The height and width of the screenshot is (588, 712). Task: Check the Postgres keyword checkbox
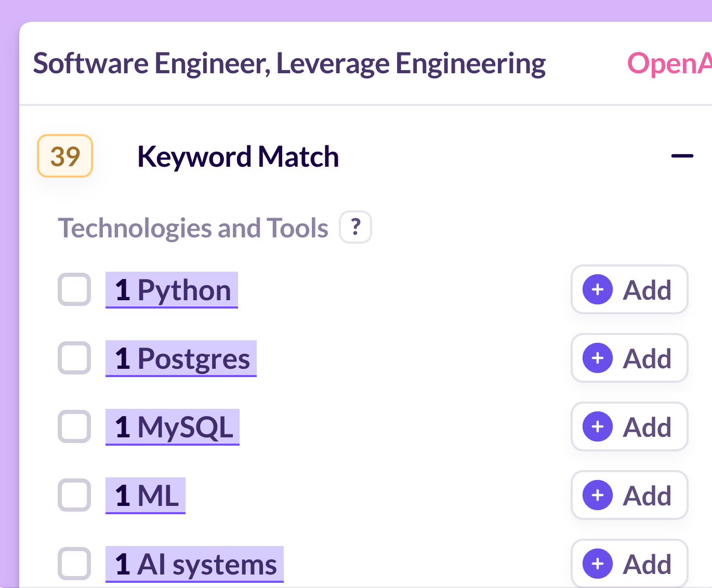pyautogui.click(x=74, y=358)
